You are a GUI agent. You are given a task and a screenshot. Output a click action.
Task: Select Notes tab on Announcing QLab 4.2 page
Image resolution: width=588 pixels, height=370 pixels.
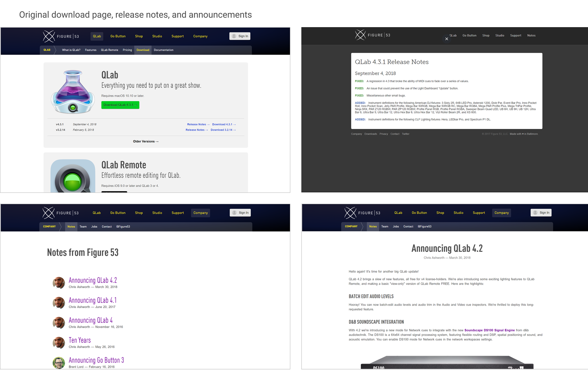click(373, 227)
